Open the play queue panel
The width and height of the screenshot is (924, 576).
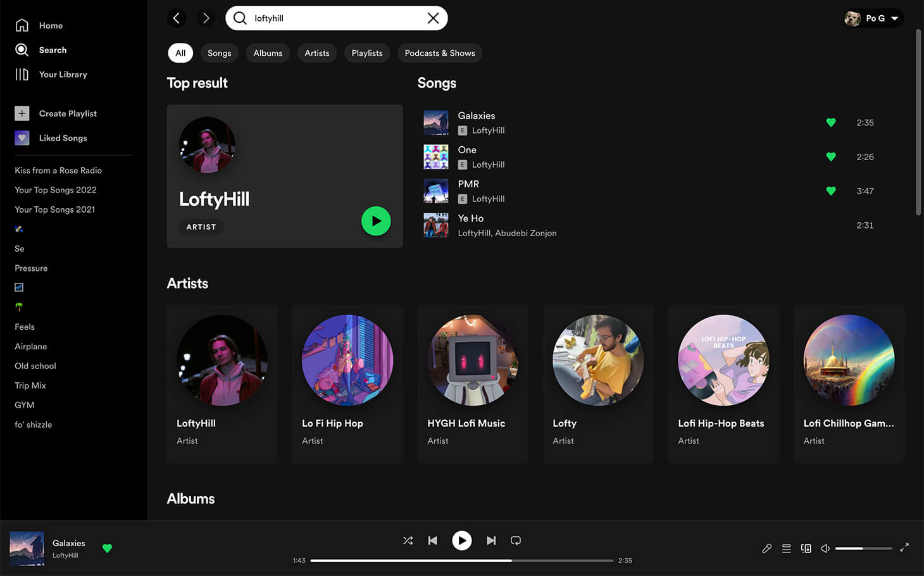pyautogui.click(x=786, y=548)
